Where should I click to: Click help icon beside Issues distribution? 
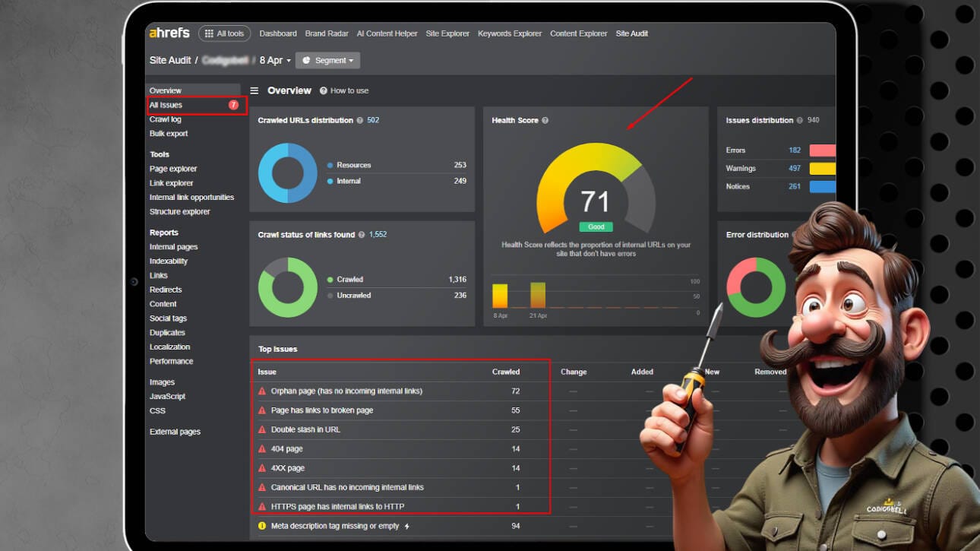[800, 120]
